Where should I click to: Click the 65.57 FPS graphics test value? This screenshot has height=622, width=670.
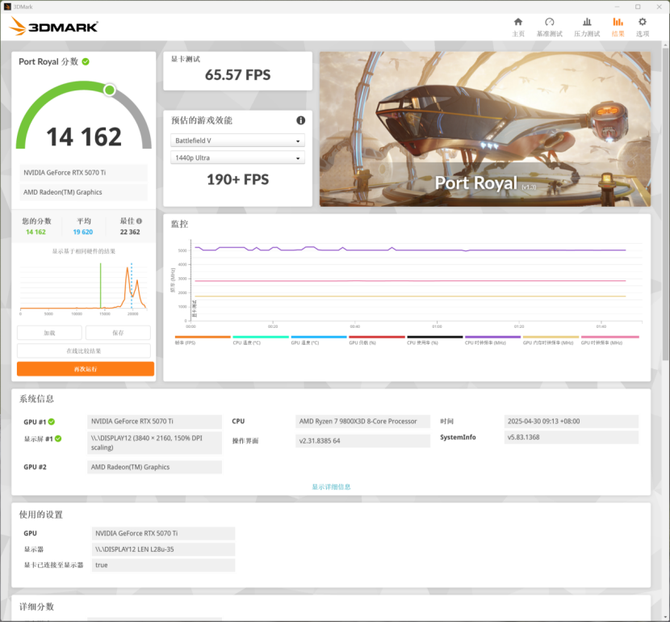point(238,75)
